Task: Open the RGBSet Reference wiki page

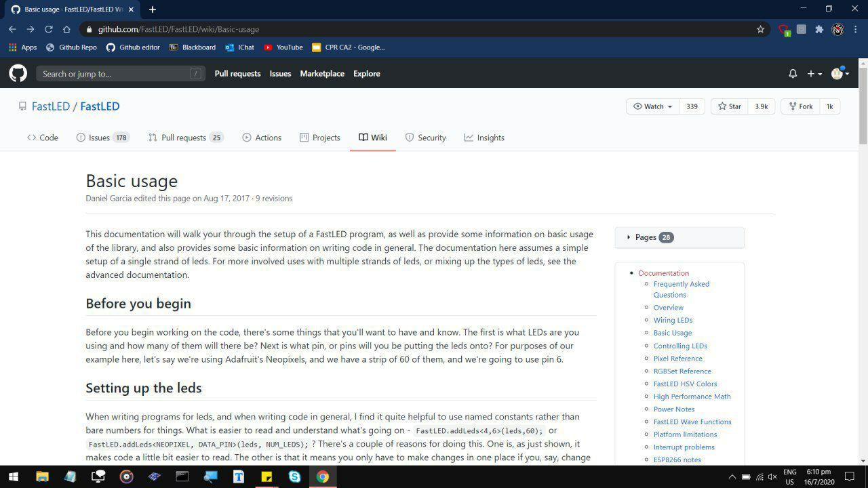Action: pos(682,371)
